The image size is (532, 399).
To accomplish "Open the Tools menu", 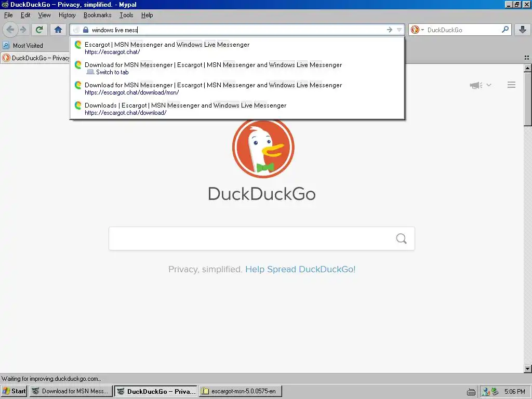I will [126, 15].
